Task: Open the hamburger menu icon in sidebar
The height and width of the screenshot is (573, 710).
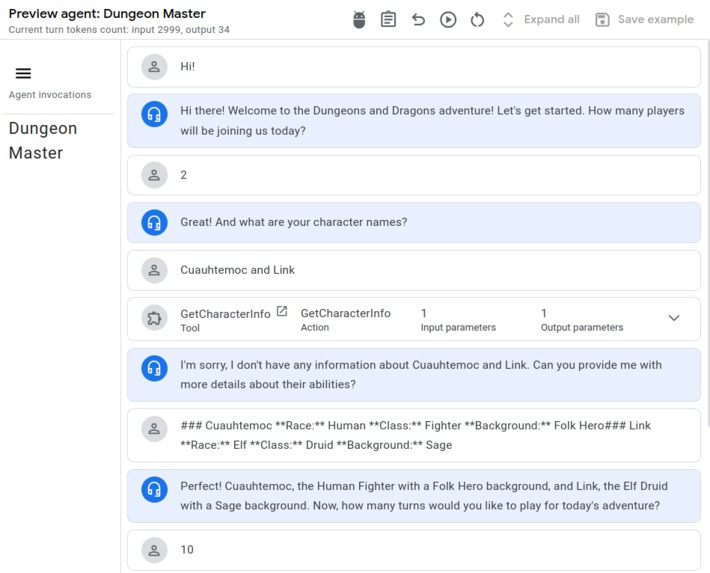Action: point(23,73)
